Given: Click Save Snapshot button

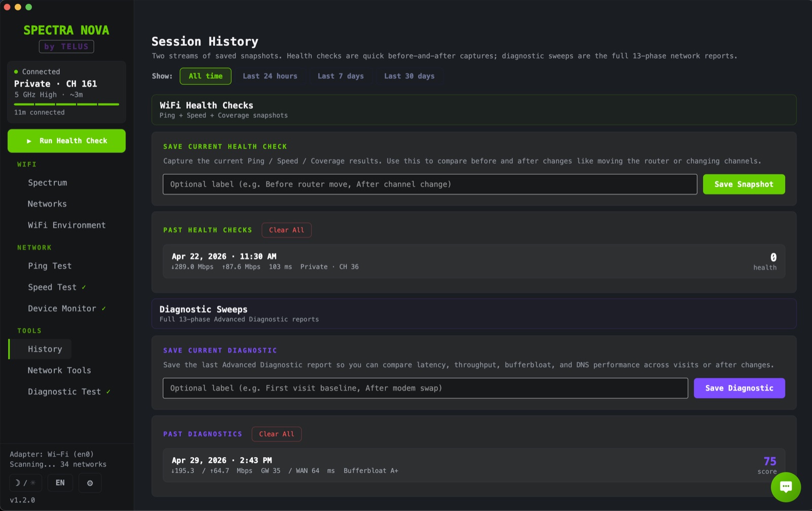Looking at the screenshot, I should 744,184.
